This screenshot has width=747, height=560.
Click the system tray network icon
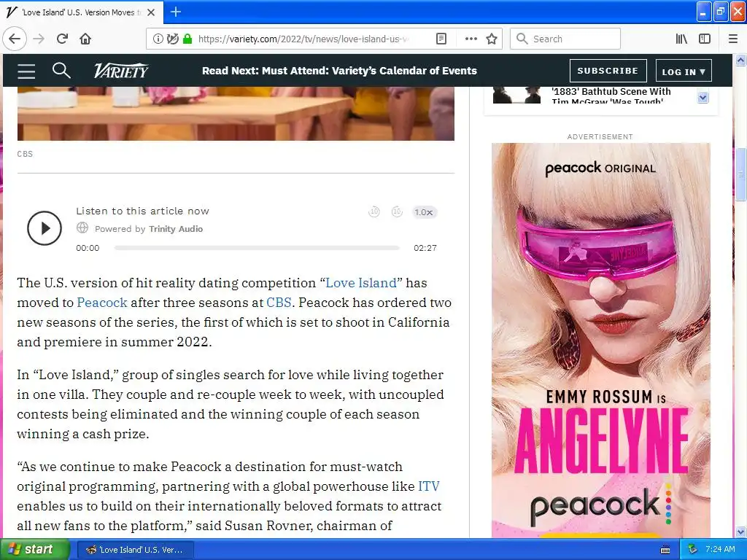coord(693,550)
